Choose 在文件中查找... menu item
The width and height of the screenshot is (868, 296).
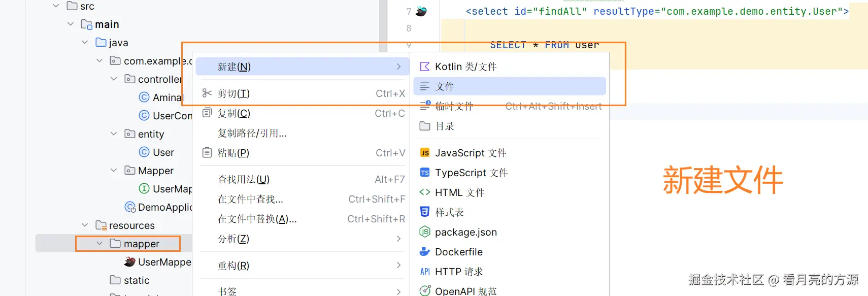302,199
